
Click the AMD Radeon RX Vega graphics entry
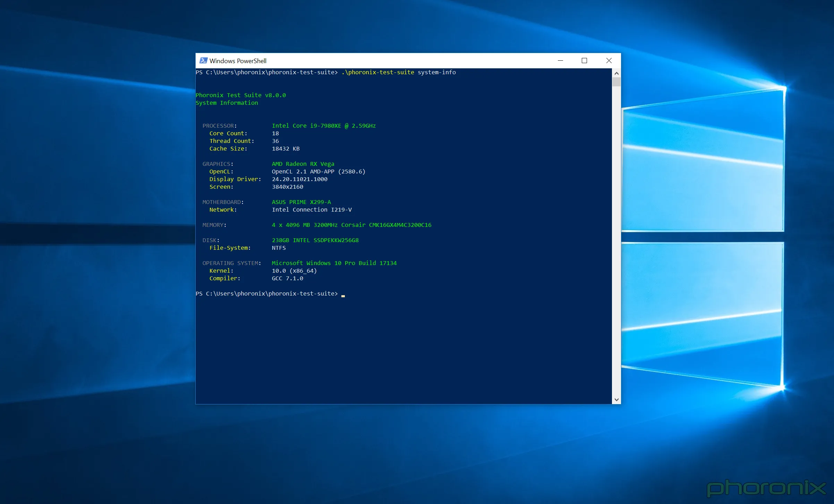pyautogui.click(x=303, y=164)
